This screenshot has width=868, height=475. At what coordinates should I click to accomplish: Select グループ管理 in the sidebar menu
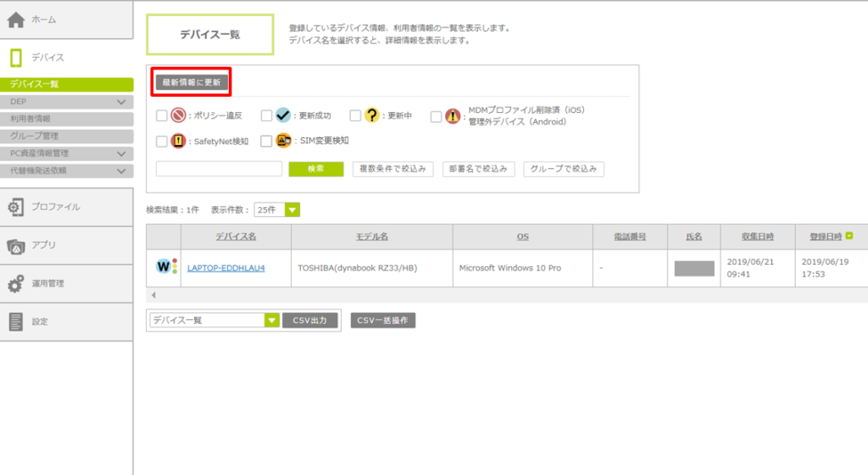pyautogui.click(x=34, y=136)
